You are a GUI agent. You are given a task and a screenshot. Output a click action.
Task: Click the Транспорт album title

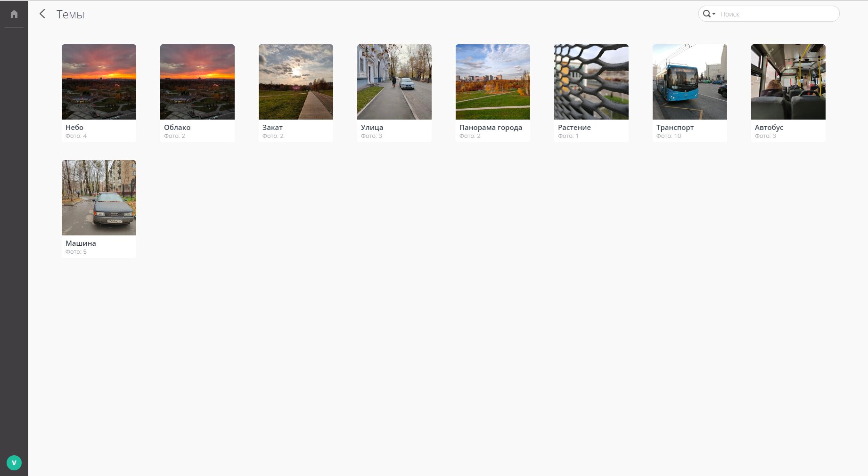click(x=675, y=128)
